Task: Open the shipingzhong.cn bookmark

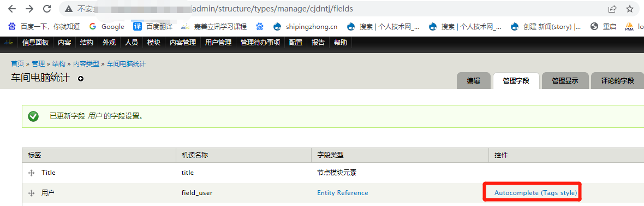Action: [306, 27]
